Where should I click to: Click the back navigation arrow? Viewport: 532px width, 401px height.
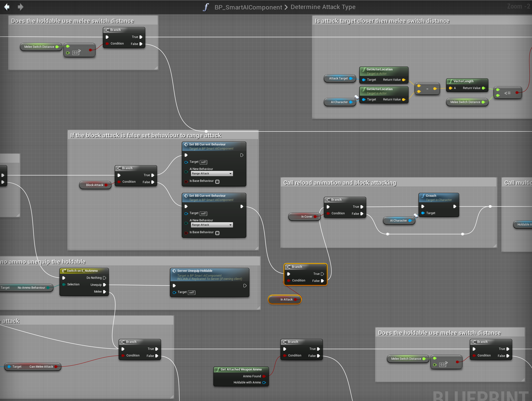coord(7,7)
